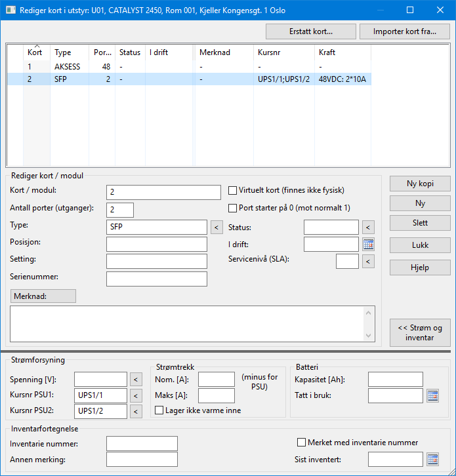Focus the I drift date field

click(331, 245)
